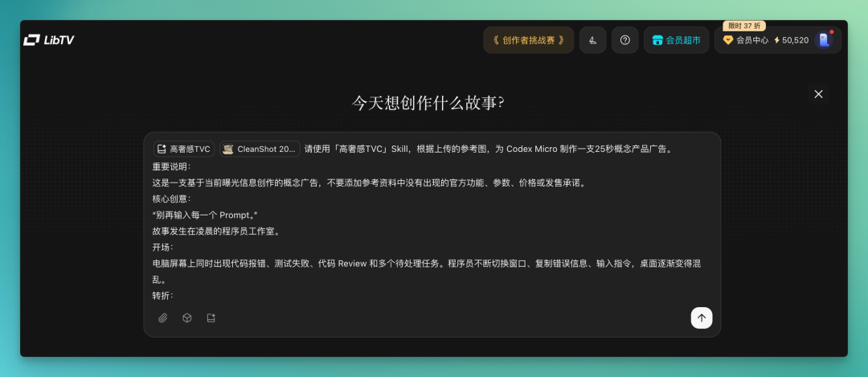This screenshot has width=868, height=377.
Task: Click the diamond icon in 会员中心
Action: (x=728, y=40)
